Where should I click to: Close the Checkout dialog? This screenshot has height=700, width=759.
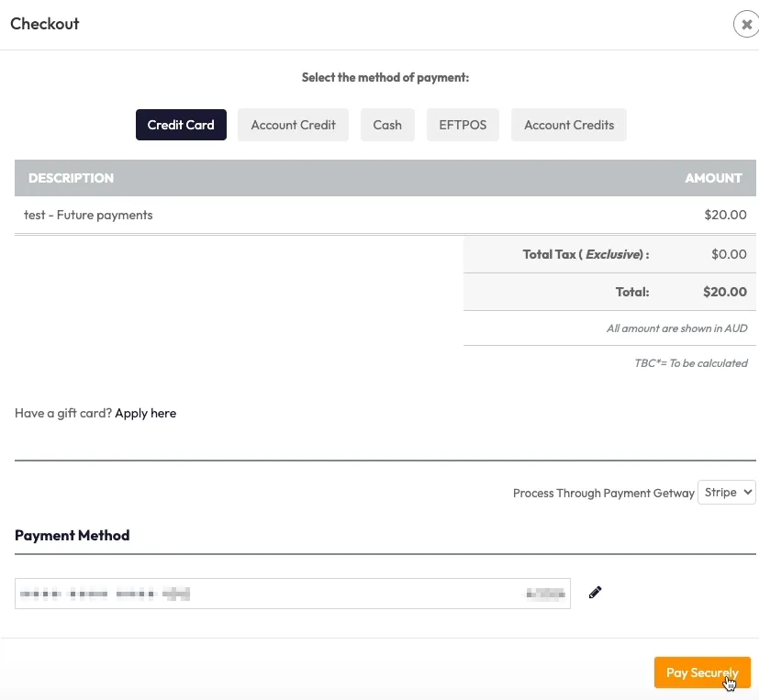coord(746,25)
